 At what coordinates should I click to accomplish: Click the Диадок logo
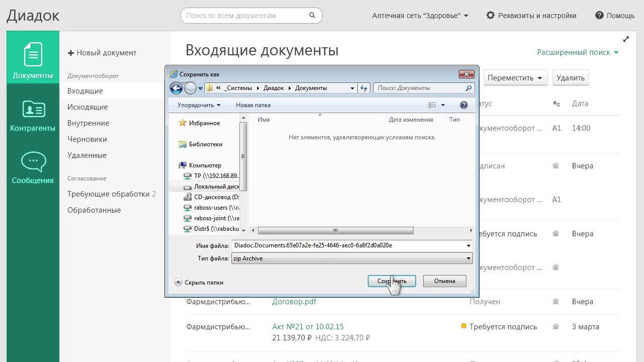pos(33,16)
